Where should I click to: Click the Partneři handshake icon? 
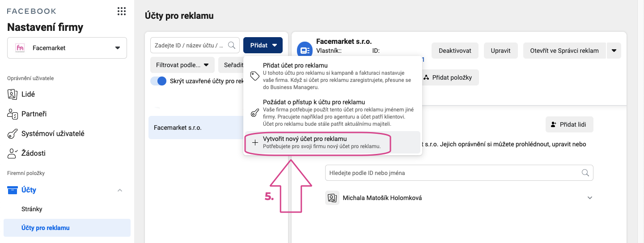tap(13, 114)
